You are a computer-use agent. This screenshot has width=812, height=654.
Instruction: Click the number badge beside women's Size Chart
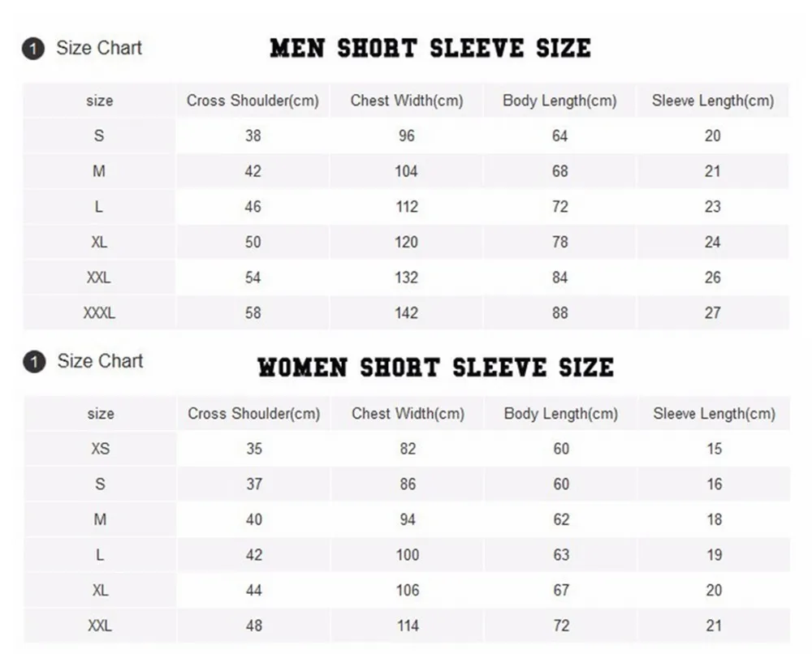coord(33,362)
